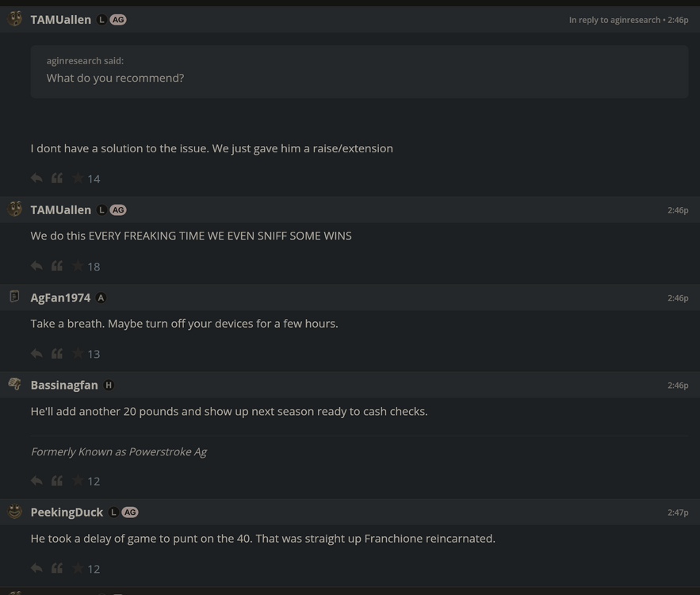Click the username Bassinagfan
700x595 pixels.
point(64,384)
